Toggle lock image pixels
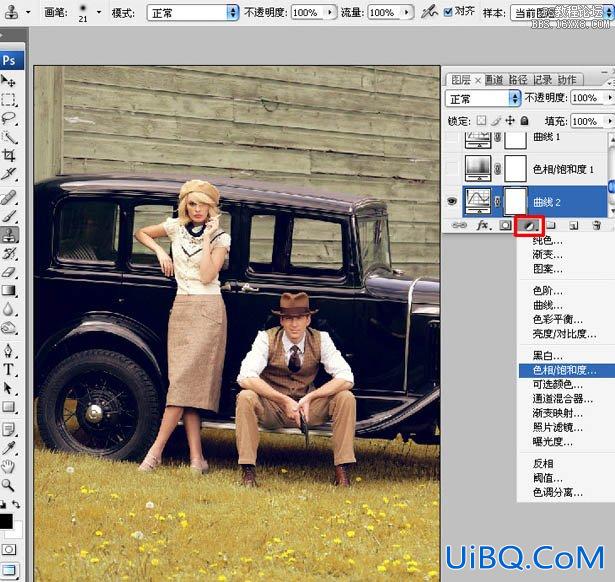This screenshot has height=582, width=615. (496, 120)
